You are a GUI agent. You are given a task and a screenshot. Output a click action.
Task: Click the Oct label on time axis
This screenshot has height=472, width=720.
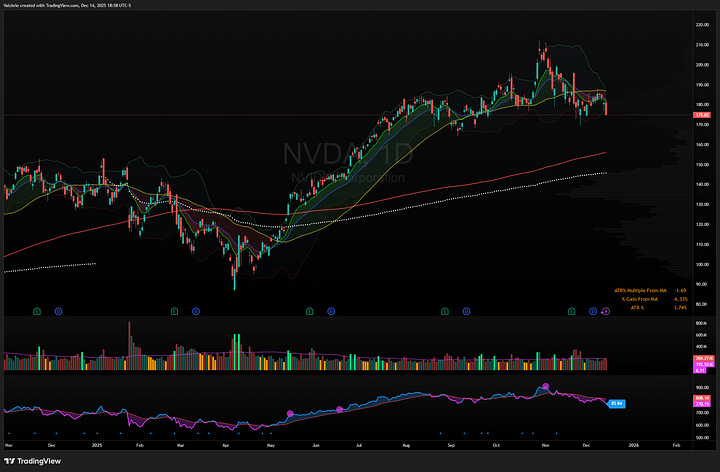coord(496,445)
